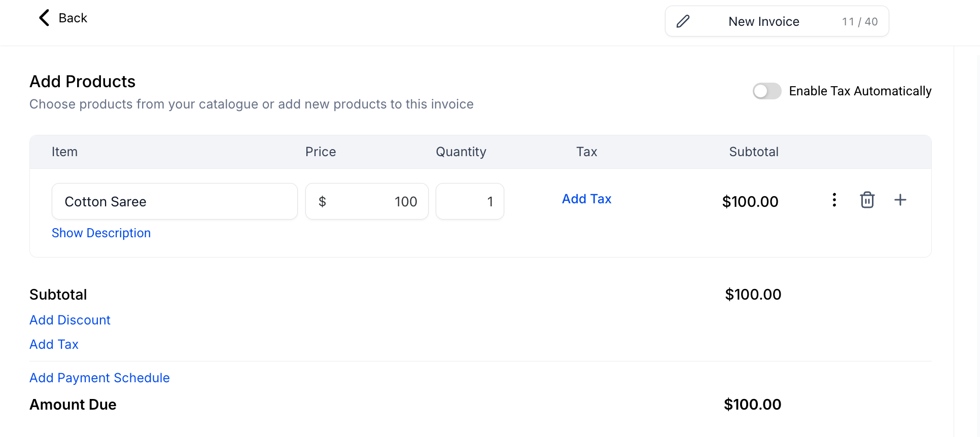Image resolution: width=980 pixels, height=437 pixels.
Task: Click the Quantity column header
Action: point(461,152)
